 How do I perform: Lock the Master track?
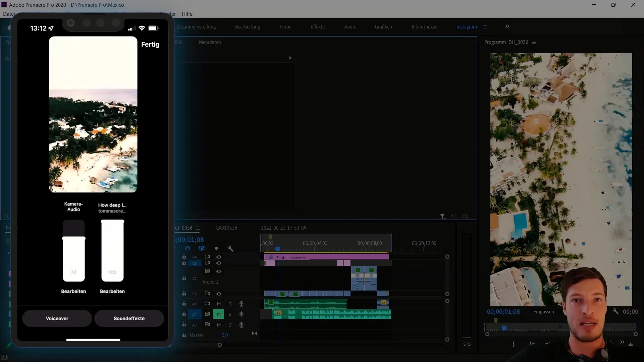point(184,335)
